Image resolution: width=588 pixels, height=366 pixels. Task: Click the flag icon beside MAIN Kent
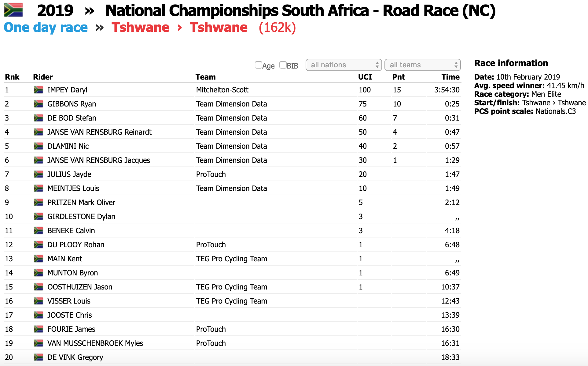[x=39, y=259]
